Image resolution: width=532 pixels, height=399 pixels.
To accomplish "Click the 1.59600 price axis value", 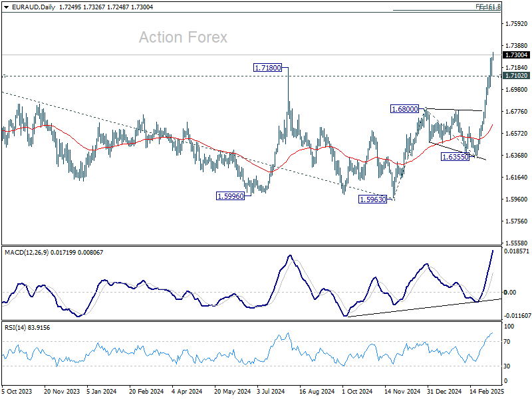I will click(517, 199).
